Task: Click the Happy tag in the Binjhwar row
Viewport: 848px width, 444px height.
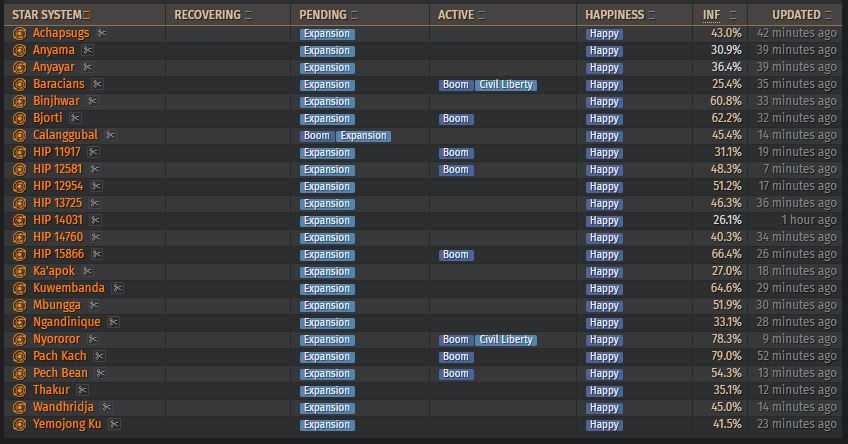Action: pos(604,102)
